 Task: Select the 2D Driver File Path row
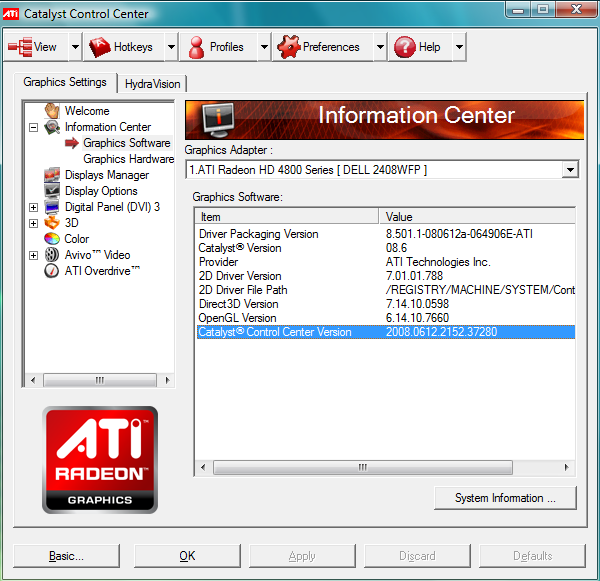[x=385, y=290]
